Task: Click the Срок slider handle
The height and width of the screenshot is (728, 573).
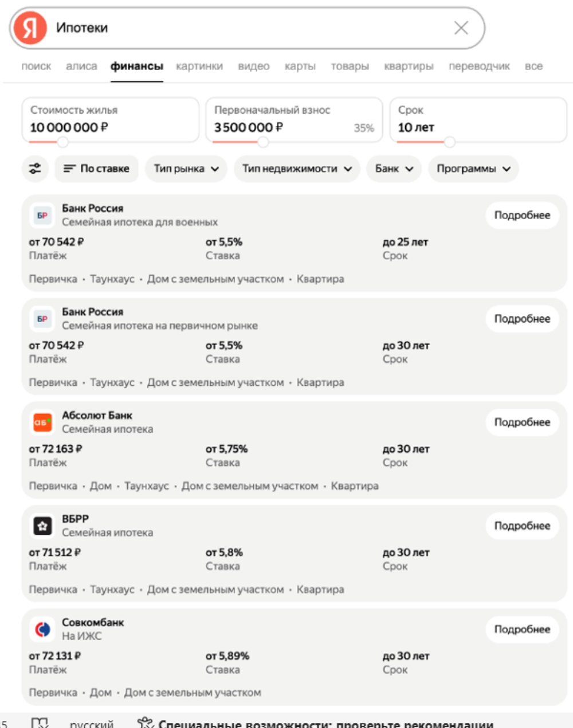Action: [x=450, y=142]
